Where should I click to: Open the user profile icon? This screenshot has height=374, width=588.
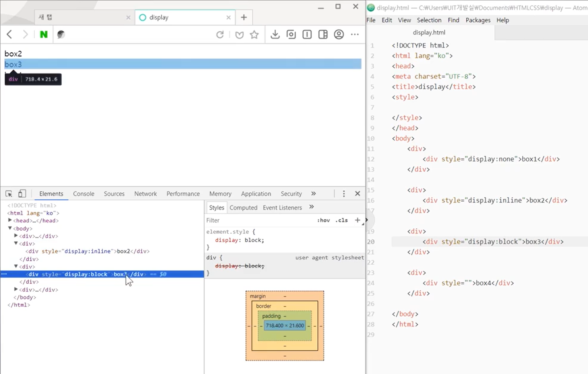pyautogui.click(x=339, y=35)
